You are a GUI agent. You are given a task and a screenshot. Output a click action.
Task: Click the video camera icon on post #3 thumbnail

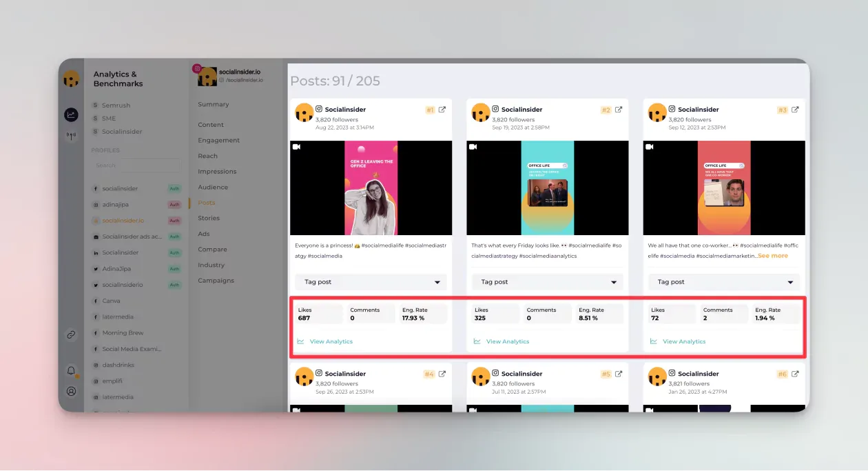(x=649, y=147)
